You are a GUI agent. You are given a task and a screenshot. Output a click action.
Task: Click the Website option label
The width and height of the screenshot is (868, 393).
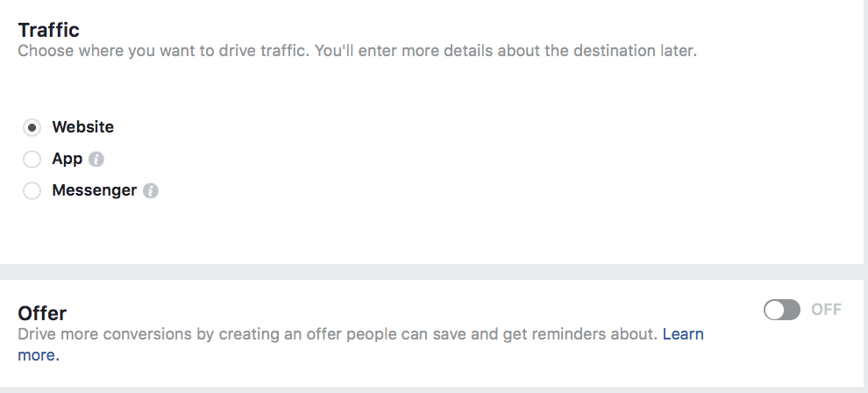tap(82, 127)
